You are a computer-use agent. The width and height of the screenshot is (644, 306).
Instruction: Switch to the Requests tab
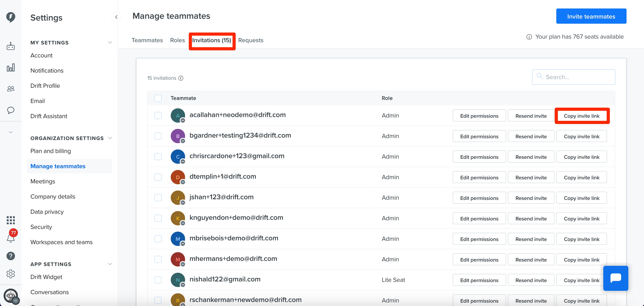coord(250,40)
